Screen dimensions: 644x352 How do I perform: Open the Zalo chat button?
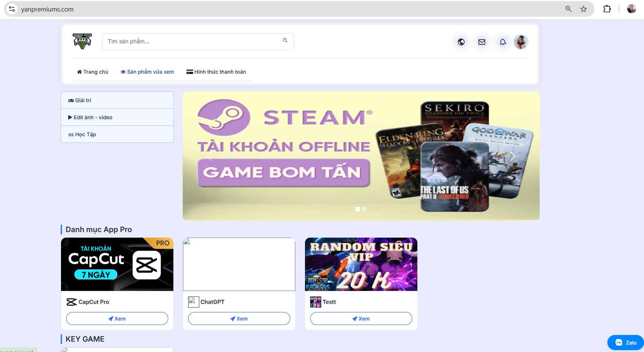tap(626, 343)
